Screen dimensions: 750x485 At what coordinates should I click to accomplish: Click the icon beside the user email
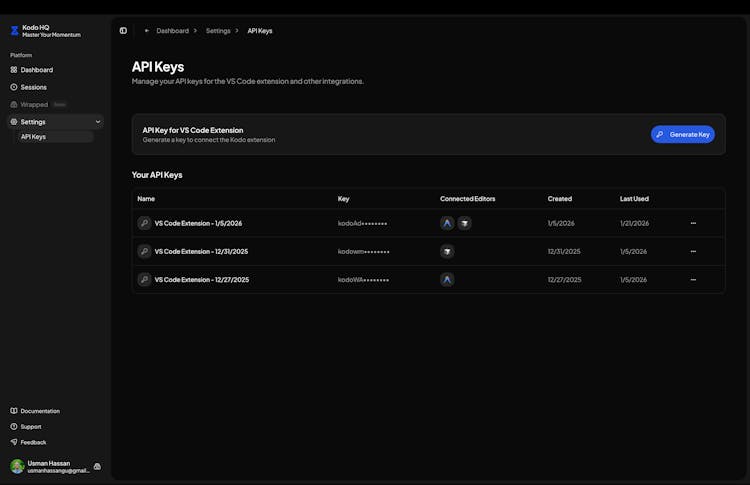[x=97, y=466]
